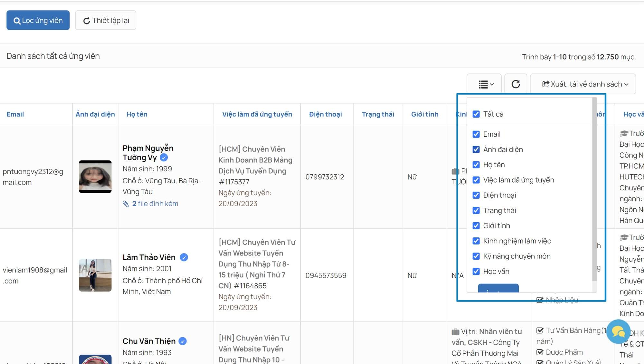The image size is (644, 364).
Task: Toggle the Tất cả checkbox
Action: click(x=476, y=114)
